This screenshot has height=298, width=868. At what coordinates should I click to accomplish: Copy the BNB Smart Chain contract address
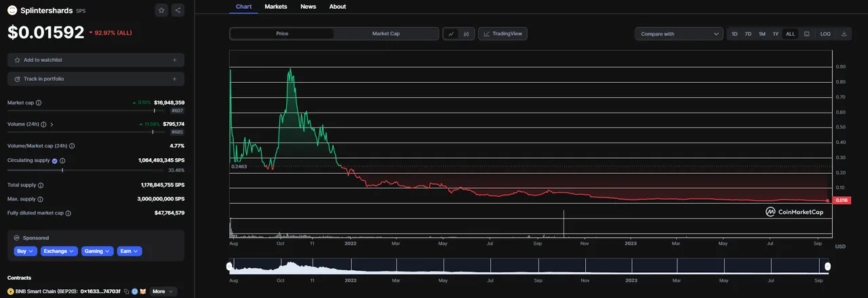(127, 291)
